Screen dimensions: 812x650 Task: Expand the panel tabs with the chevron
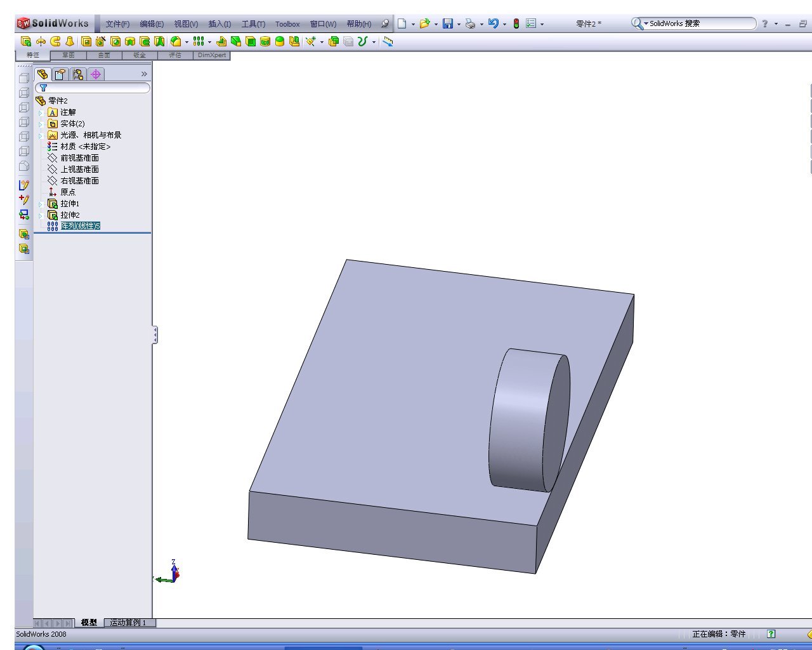(144, 74)
